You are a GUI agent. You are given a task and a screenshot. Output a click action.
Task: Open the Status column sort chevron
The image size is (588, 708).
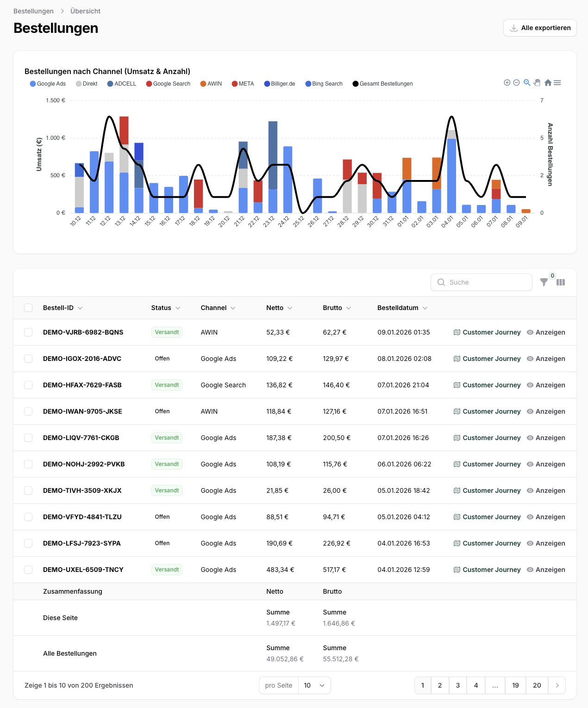click(x=178, y=308)
